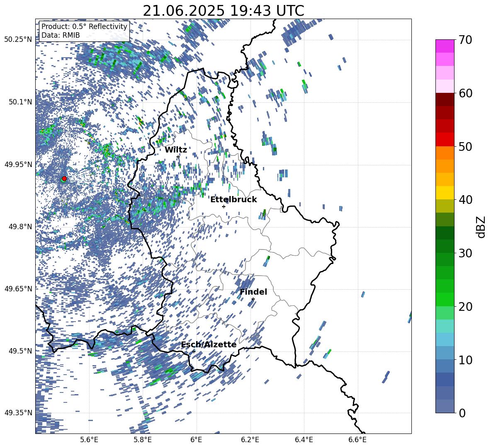
Task: Click the Esch/Alzette city label
Action: (x=209, y=345)
